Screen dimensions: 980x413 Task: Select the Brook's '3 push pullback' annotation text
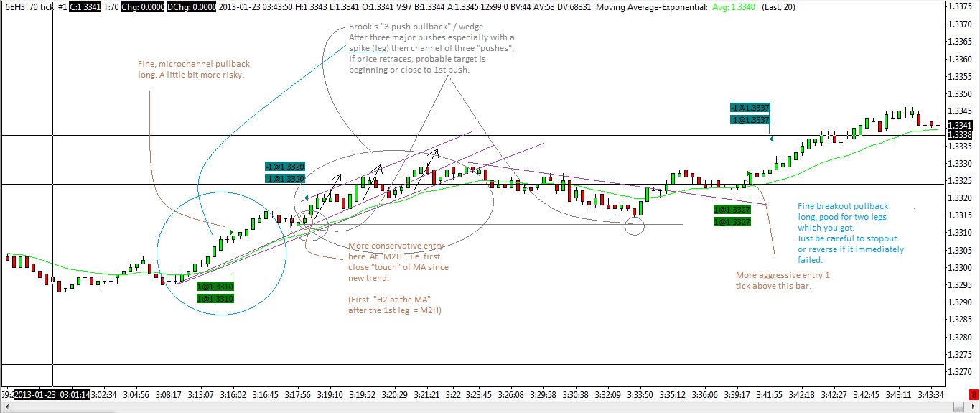[431, 48]
